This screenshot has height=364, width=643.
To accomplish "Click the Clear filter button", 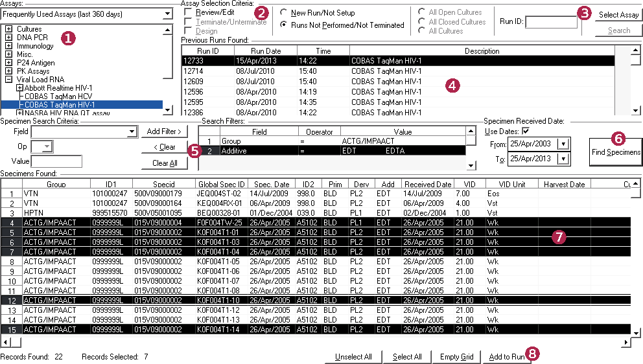I will pos(164,147).
